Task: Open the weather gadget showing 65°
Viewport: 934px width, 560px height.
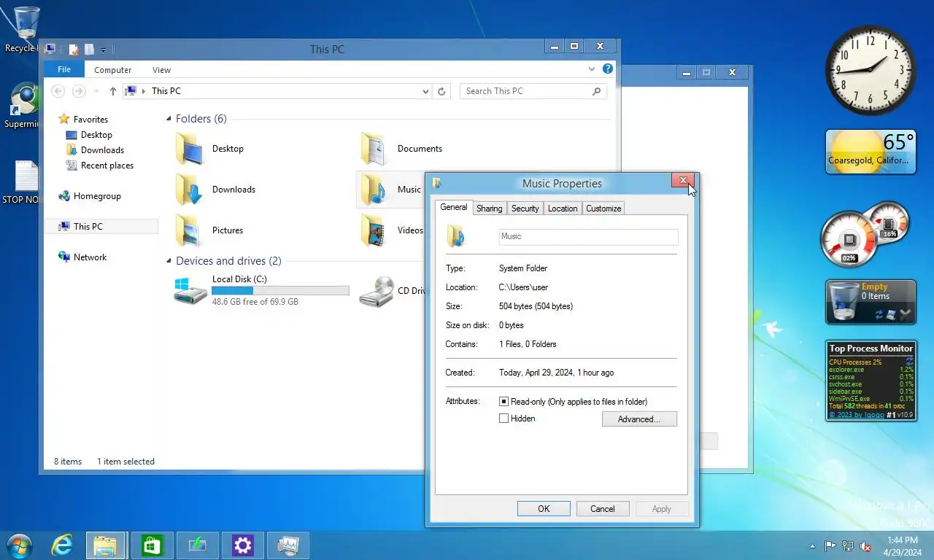Action: [x=871, y=152]
